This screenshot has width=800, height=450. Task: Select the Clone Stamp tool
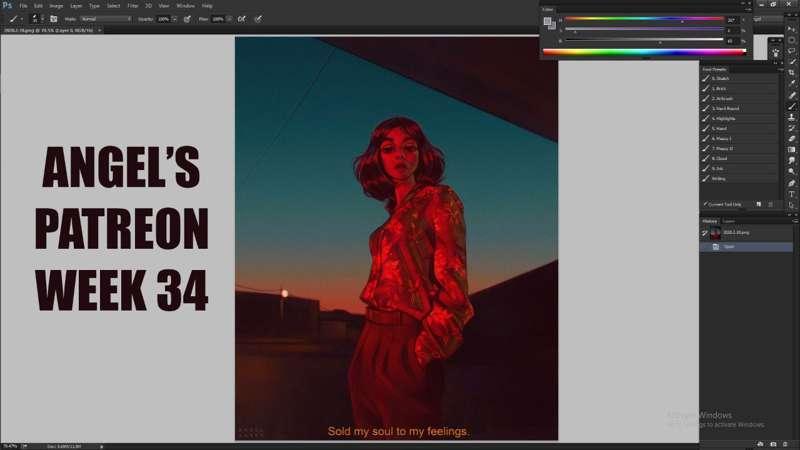tap(792, 117)
